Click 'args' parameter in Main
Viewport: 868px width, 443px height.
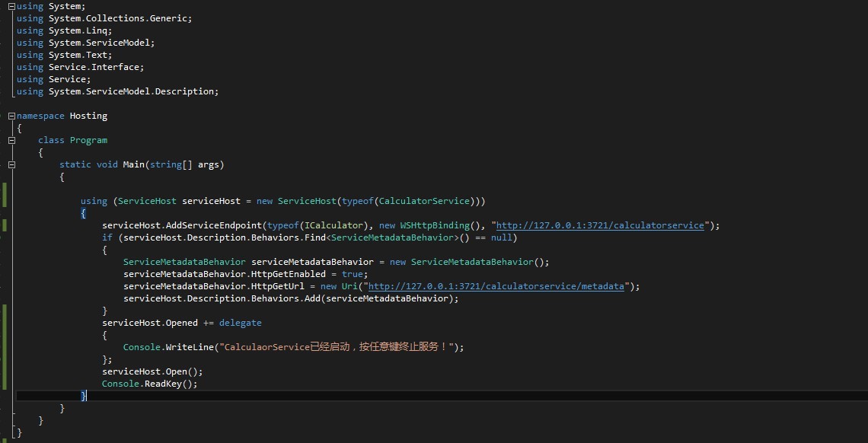point(208,165)
